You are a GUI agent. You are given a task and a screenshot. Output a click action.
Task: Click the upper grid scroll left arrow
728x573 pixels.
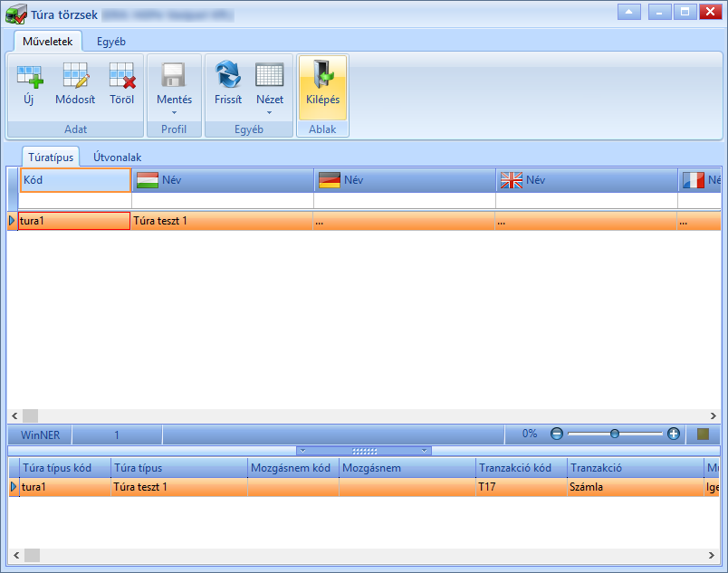pyautogui.click(x=14, y=415)
